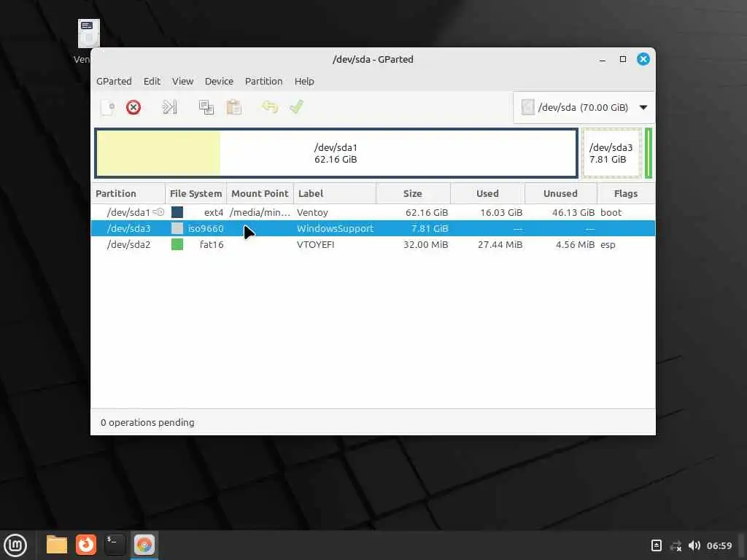Select the /dev/sda2 partition row

tap(373, 245)
